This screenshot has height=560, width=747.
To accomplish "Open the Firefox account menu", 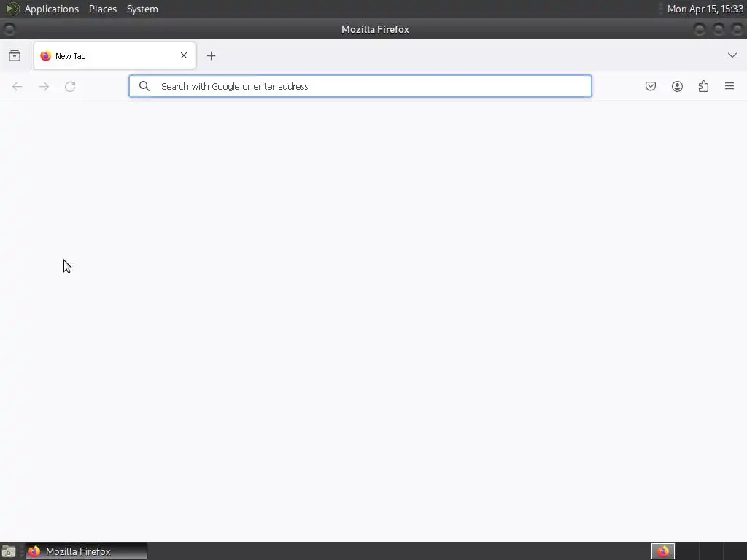I will pos(677,86).
